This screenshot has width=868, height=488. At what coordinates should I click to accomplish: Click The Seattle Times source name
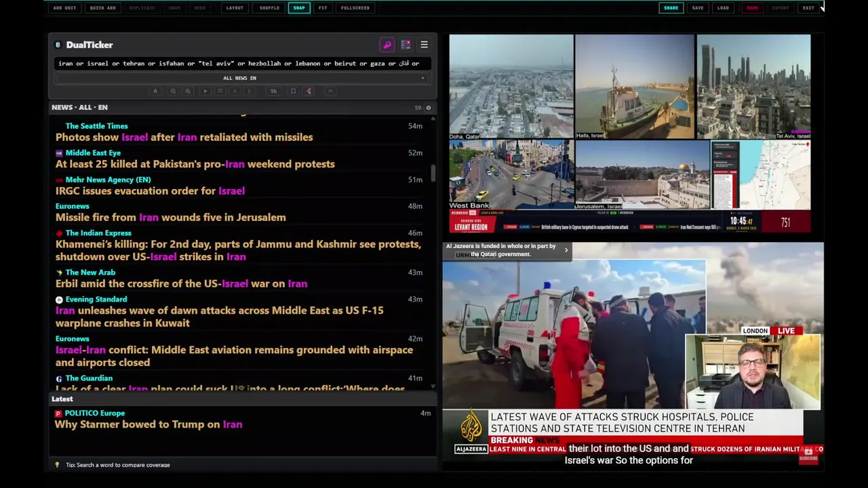(x=96, y=126)
